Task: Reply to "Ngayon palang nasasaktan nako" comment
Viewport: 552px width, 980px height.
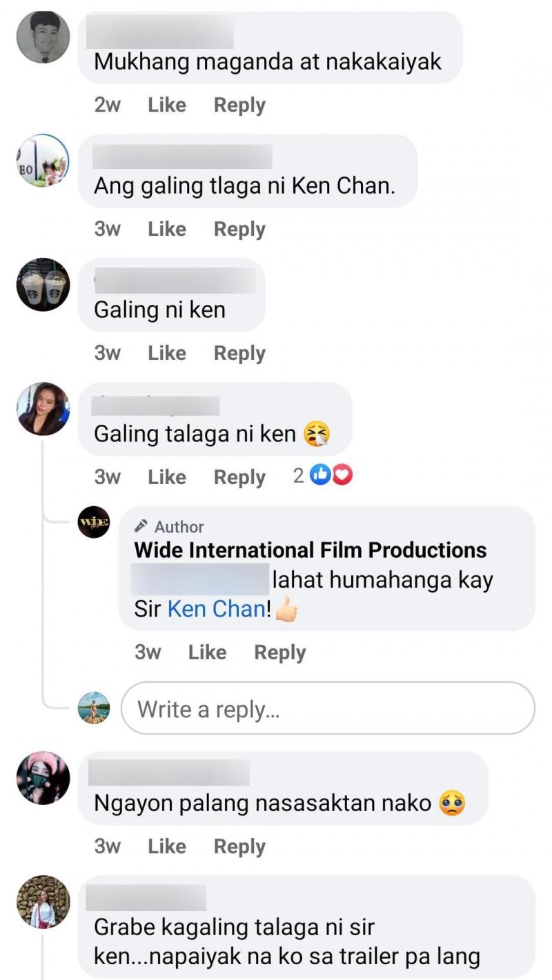Action: [239, 846]
